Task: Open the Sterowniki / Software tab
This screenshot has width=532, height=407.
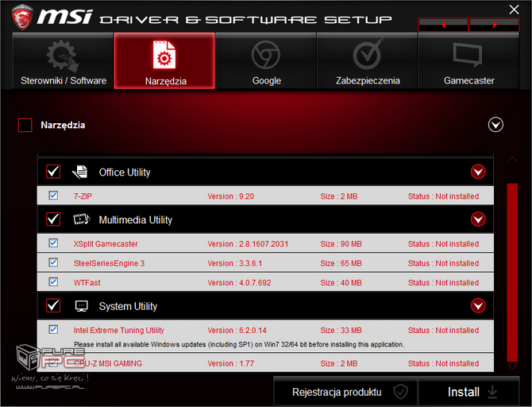Action: tap(63, 61)
